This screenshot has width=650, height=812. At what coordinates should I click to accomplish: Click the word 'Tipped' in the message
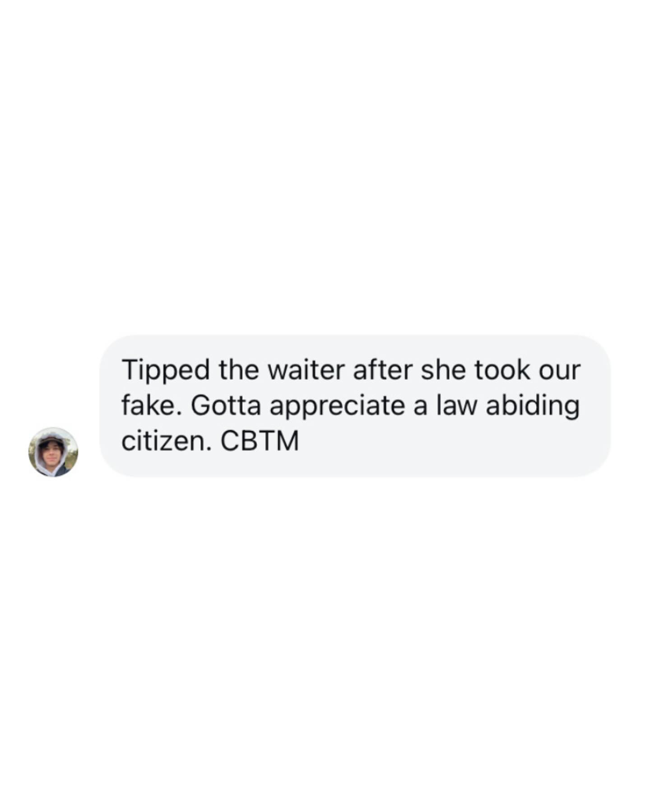[166, 371]
